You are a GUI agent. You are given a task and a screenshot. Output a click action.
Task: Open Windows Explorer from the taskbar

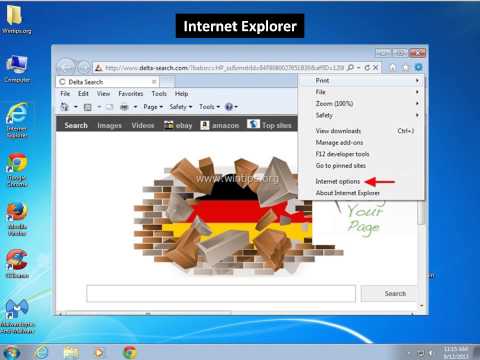point(71,352)
